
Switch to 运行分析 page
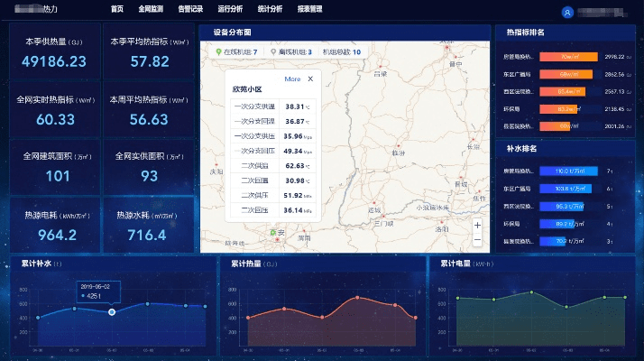pyautogui.click(x=230, y=9)
